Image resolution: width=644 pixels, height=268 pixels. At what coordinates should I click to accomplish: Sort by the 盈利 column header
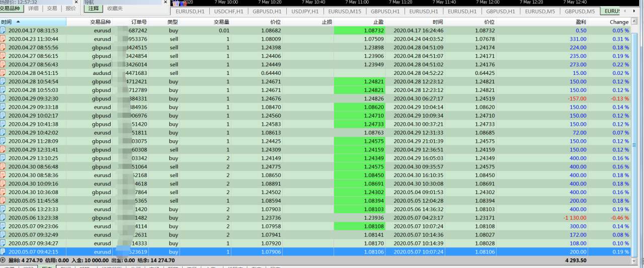581,22
